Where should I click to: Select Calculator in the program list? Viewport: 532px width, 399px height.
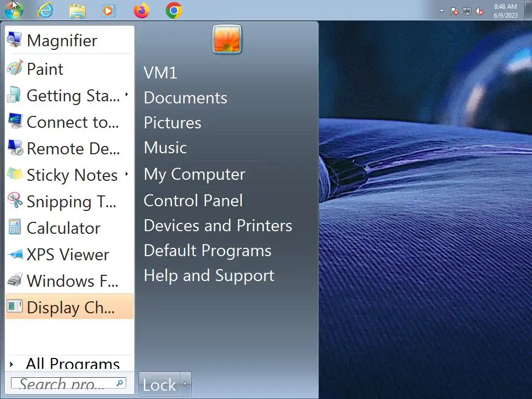click(x=70, y=228)
